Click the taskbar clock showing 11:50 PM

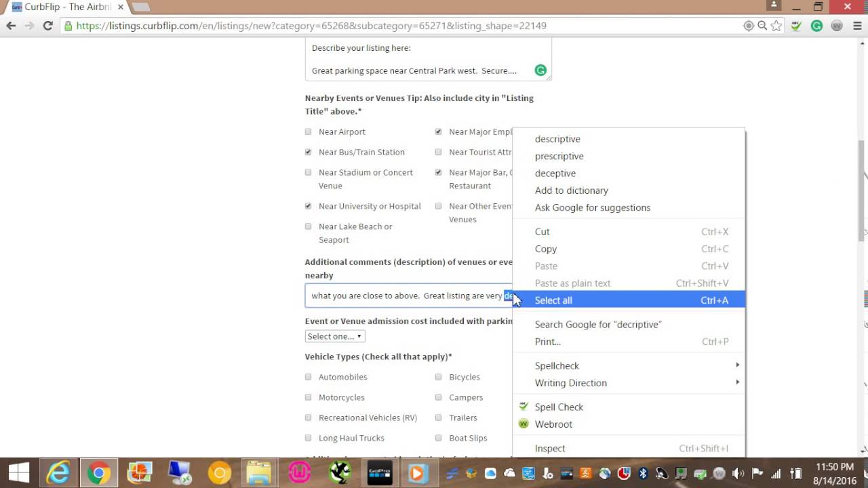(834, 473)
